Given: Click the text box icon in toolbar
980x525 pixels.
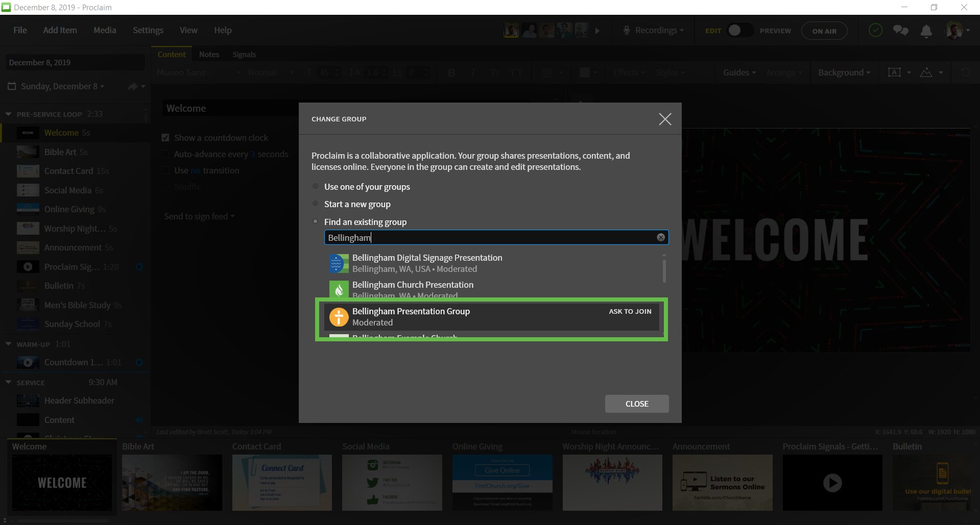Looking at the screenshot, I should (895, 72).
